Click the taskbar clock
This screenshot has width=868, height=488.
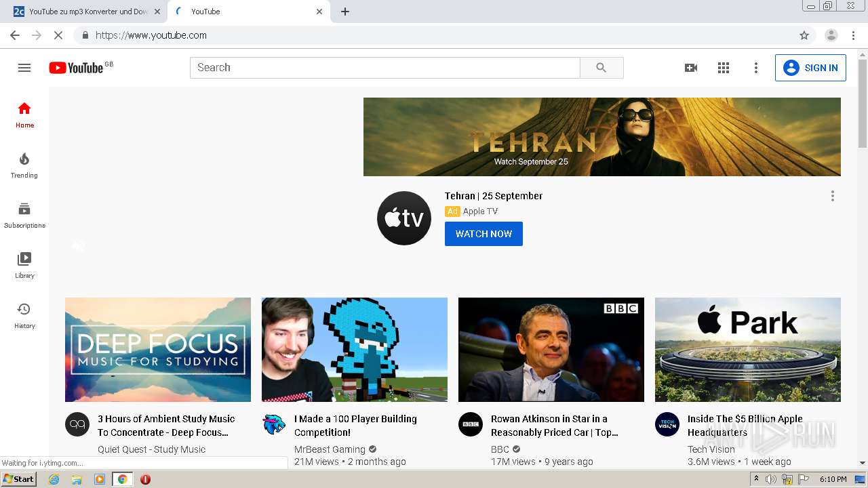pos(833,479)
